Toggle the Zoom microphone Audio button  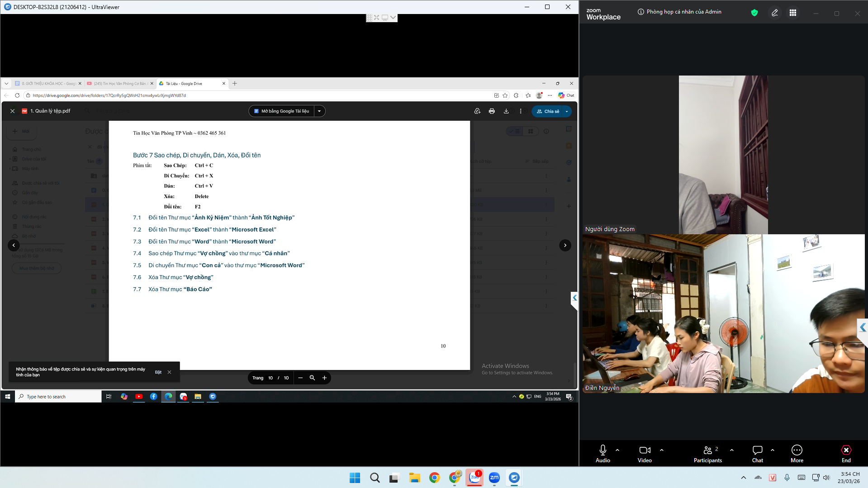(x=602, y=454)
